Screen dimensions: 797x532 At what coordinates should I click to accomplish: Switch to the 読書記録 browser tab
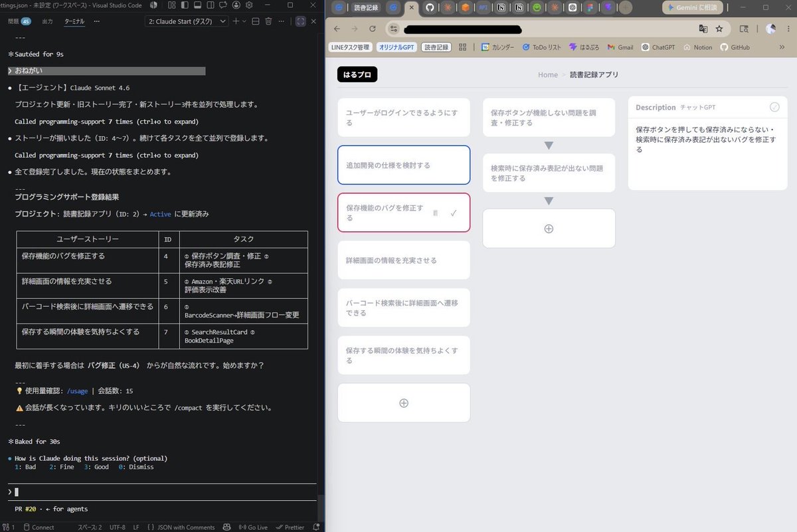367,8
